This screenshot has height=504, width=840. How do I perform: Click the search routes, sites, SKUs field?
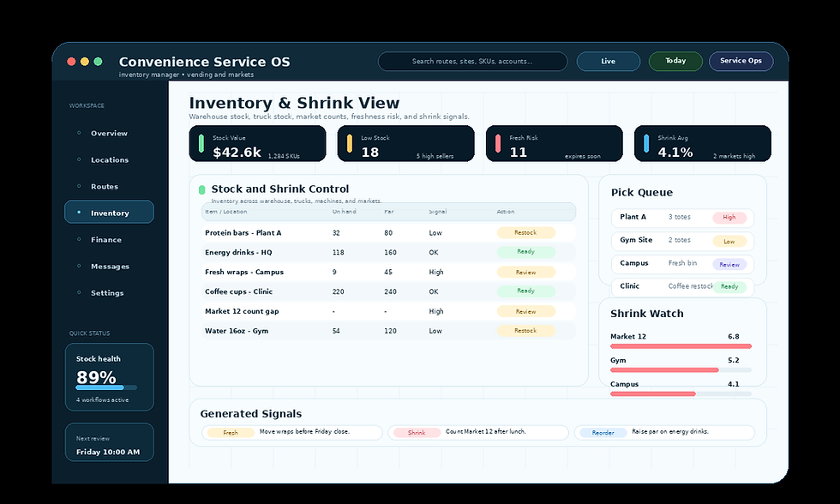(472, 61)
